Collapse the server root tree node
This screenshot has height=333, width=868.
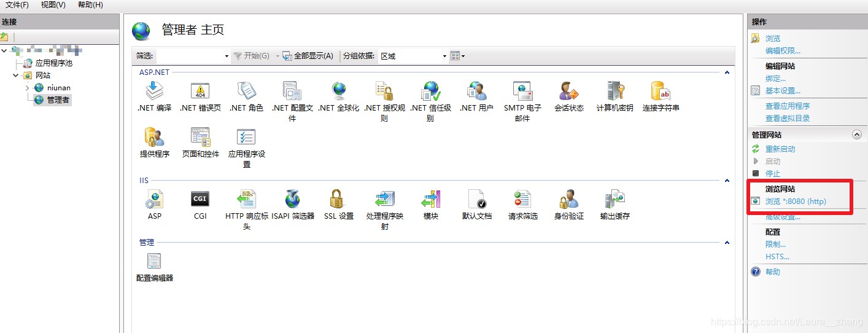coord(5,50)
